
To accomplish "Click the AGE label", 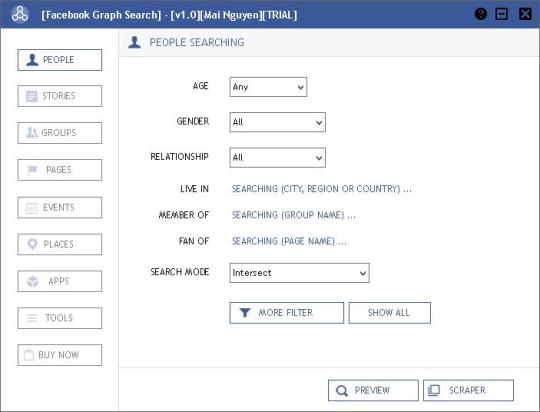I will click(201, 86).
